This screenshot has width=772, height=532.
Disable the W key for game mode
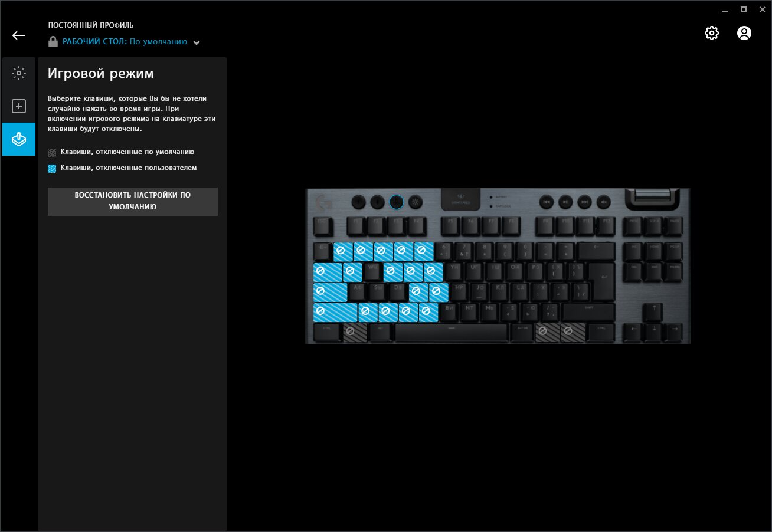click(x=372, y=272)
